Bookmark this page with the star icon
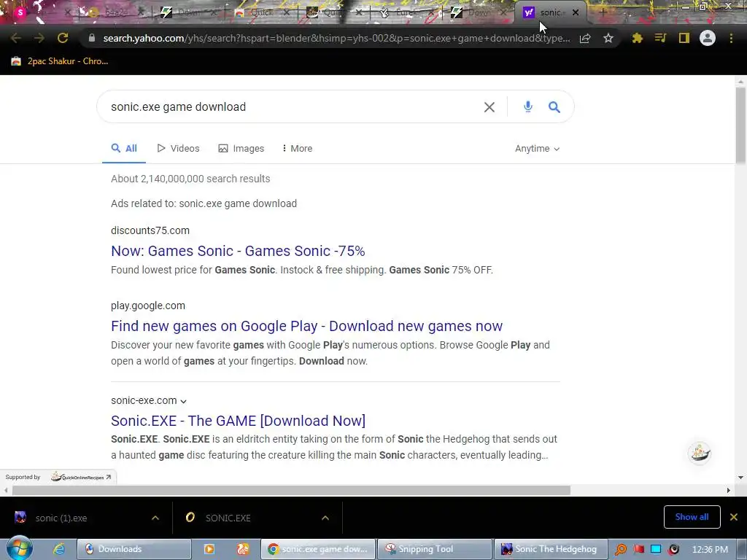The image size is (747, 560). pyautogui.click(x=608, y=38)
